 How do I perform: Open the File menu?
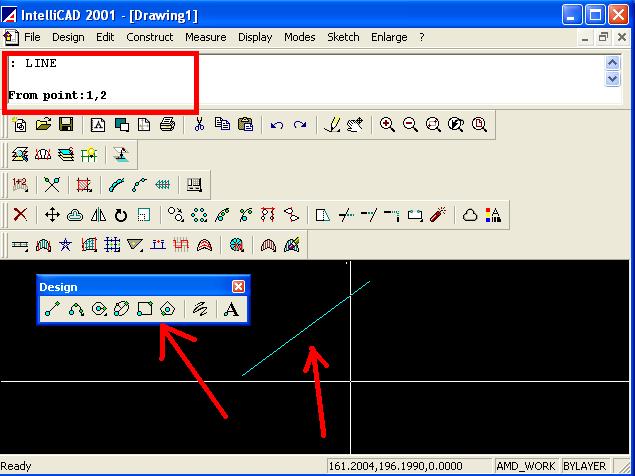pyautogui.click(x=32, y=37)
